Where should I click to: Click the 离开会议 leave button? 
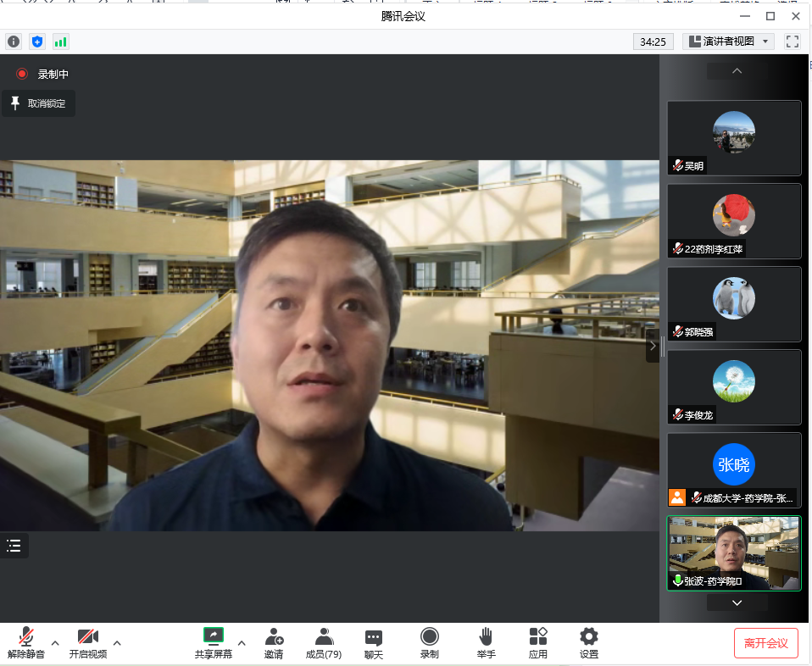click(x=765, y=643)
